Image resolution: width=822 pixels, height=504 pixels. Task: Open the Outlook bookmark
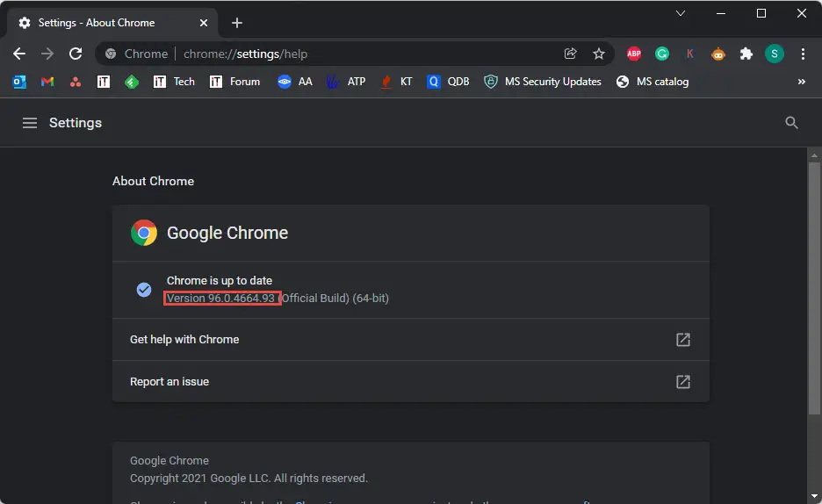19,82
